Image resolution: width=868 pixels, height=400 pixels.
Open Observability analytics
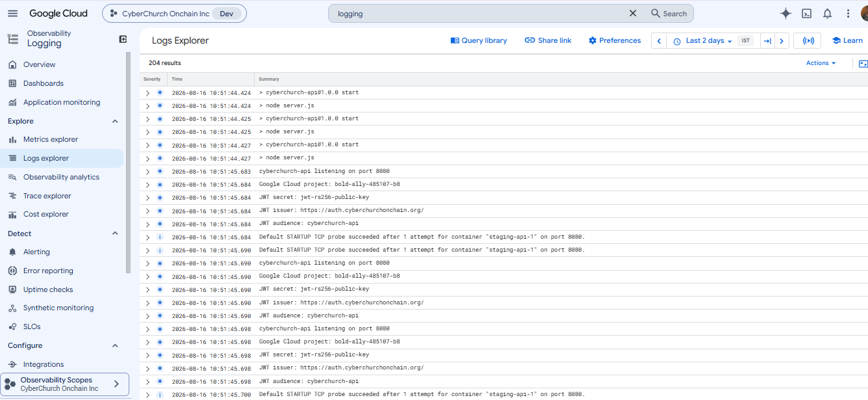[x=62, y=177]
